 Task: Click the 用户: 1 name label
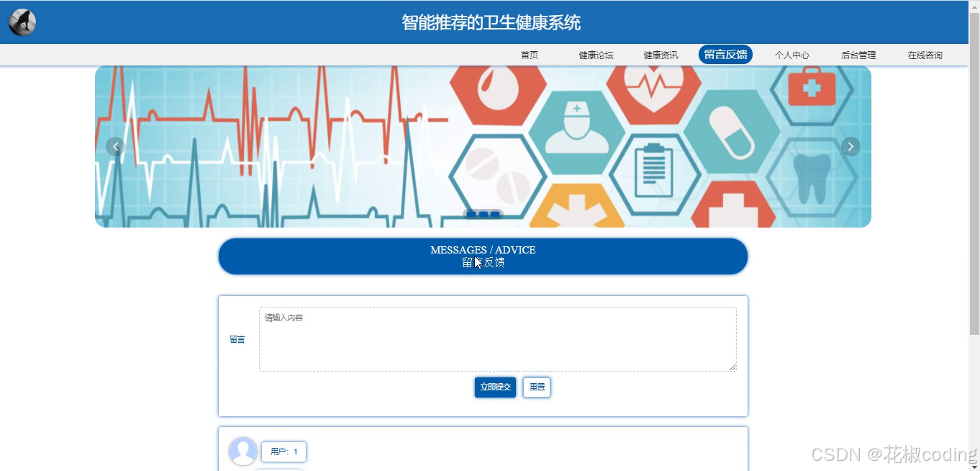(x=283, y=452)
